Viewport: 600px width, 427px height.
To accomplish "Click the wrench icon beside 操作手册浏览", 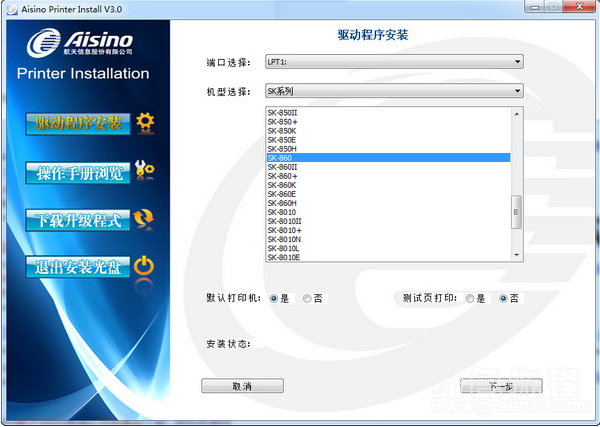I will [x=144, y=171].
